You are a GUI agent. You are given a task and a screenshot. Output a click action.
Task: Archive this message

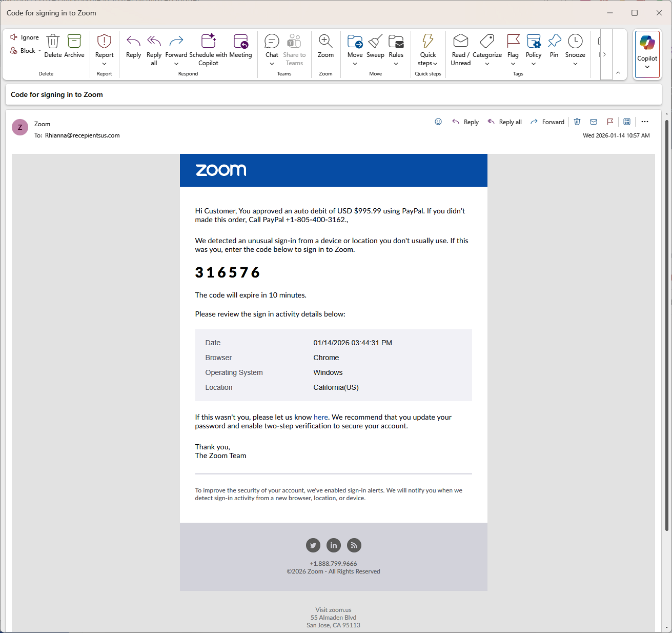click(x=74, y=46)
